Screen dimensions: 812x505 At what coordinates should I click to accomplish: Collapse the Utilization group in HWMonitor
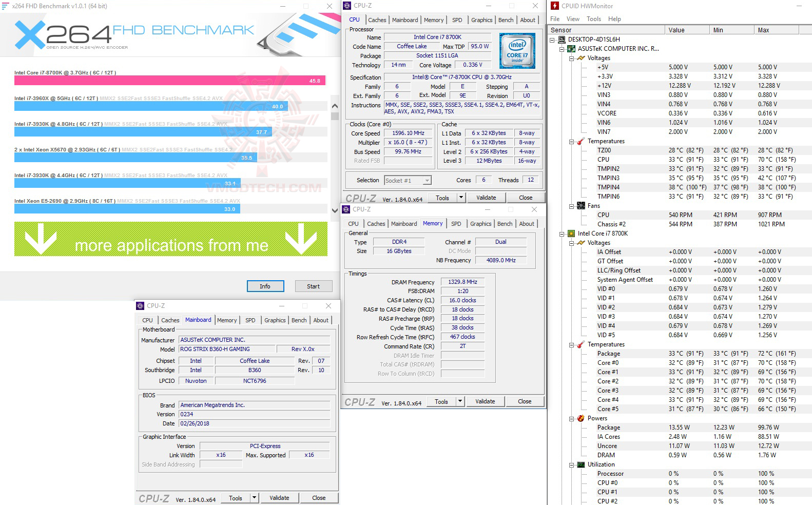coord(571,464)
